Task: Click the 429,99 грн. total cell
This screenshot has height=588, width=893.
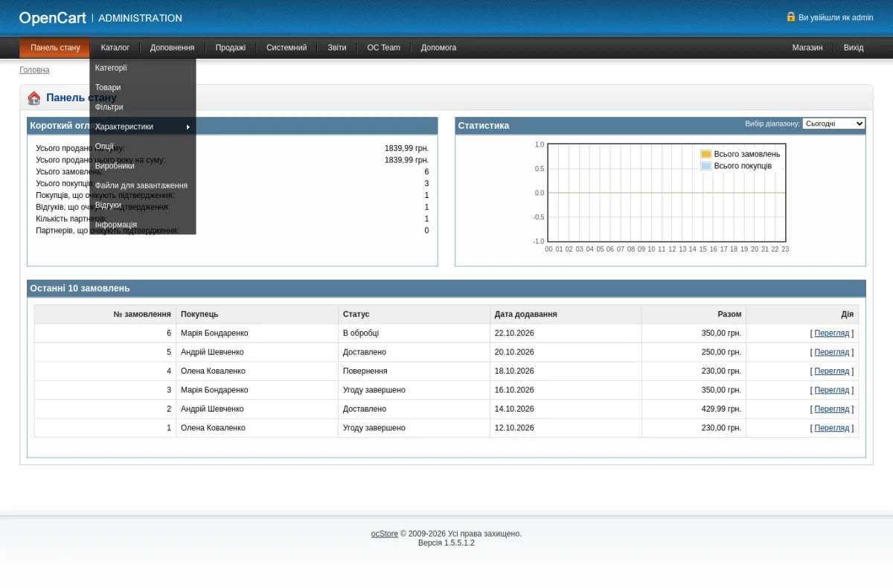Action: [694, 409]
